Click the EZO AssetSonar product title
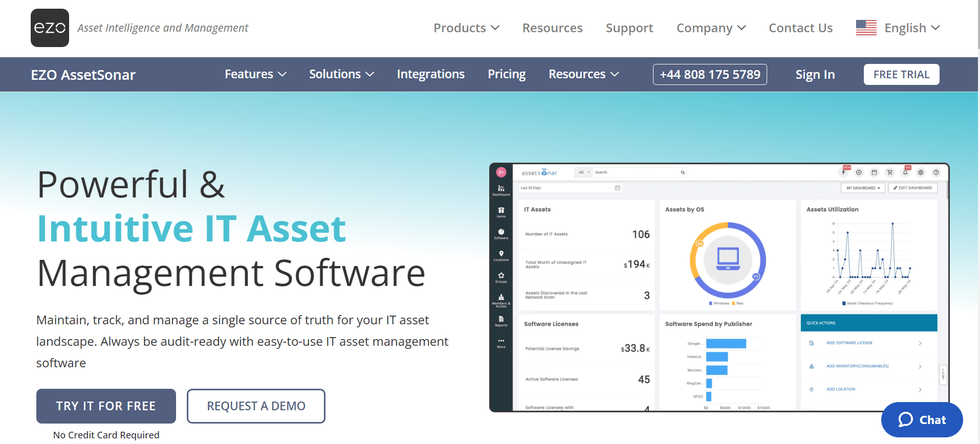Screen dimensions: 980x444 coord(83,75)
